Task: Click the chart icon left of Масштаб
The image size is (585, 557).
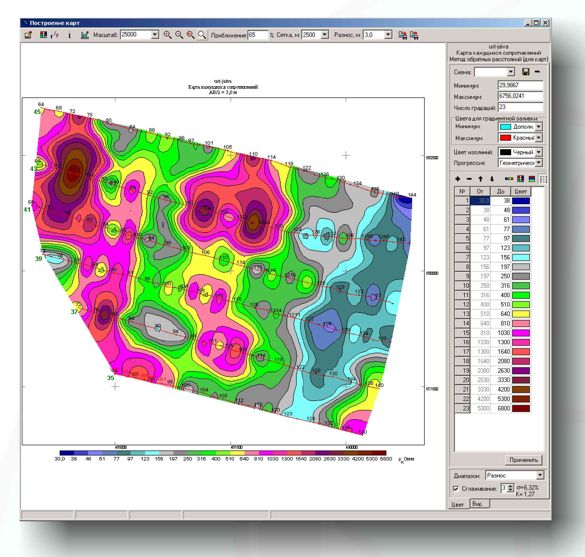Action: pos(85,35)
